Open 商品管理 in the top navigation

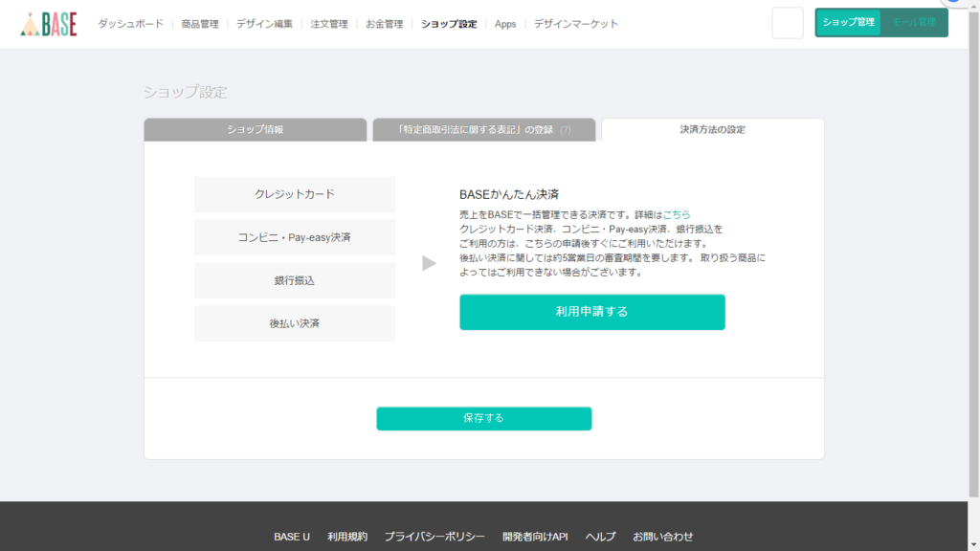tap(200, 24)
